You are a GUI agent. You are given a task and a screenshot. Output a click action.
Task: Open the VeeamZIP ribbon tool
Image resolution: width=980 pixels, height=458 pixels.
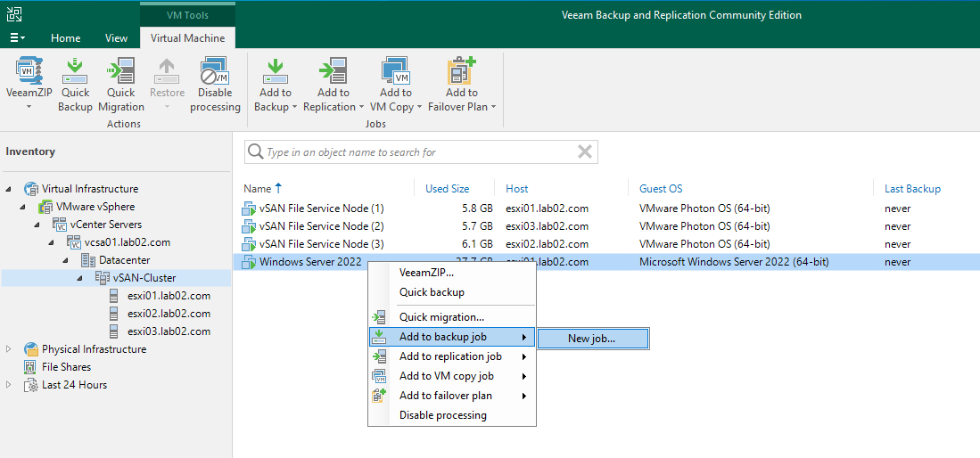click(x=27, y=84)
